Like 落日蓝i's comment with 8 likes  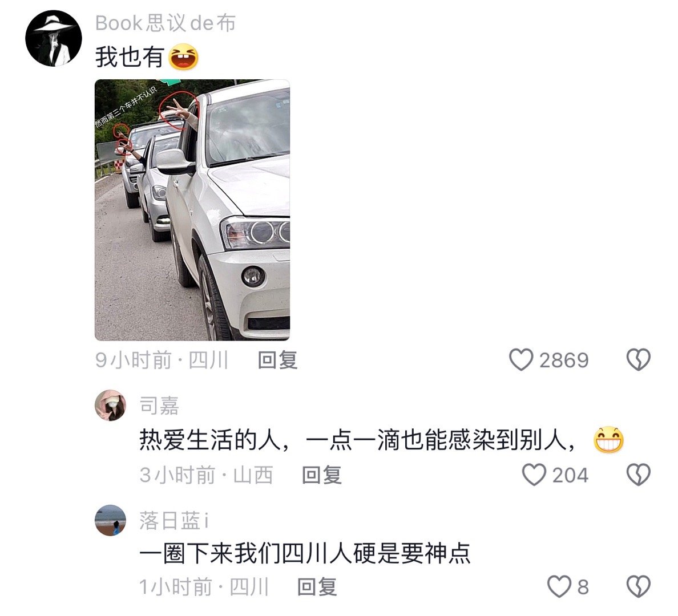click(x=559, y=586)
